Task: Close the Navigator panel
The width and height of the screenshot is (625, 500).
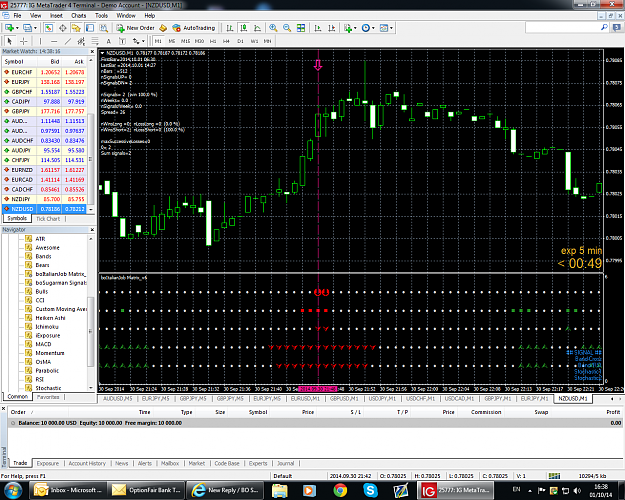Action: coord(92,230)
